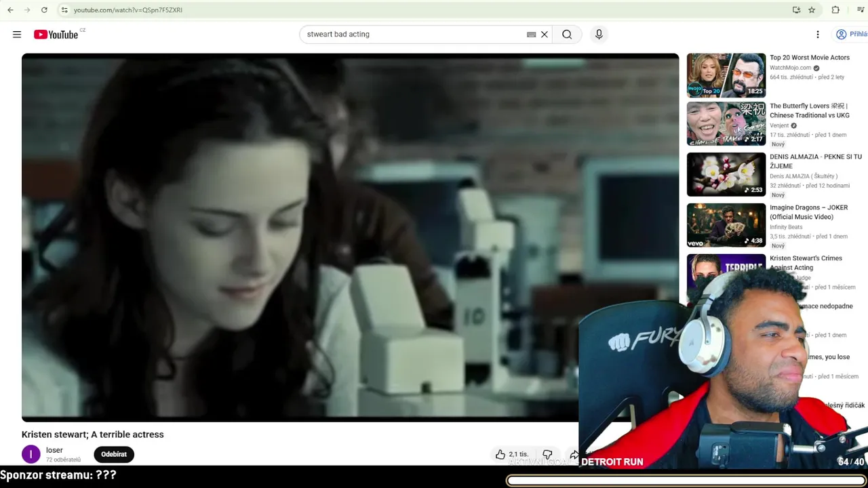Open the Imagine Dragons JOKER thumbnail
Image resolution: width=868 pixels, height=488 pixels.
pos(726,225)
